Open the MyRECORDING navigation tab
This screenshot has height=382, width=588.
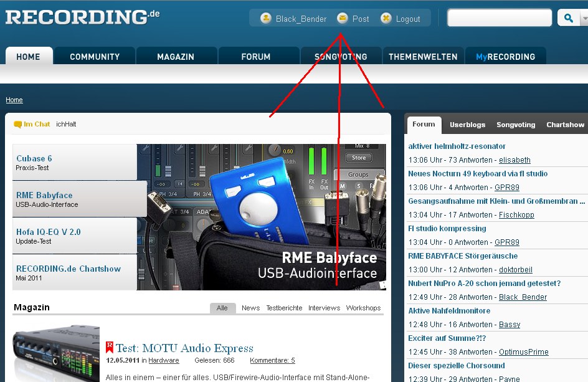[x=506, y=57]
